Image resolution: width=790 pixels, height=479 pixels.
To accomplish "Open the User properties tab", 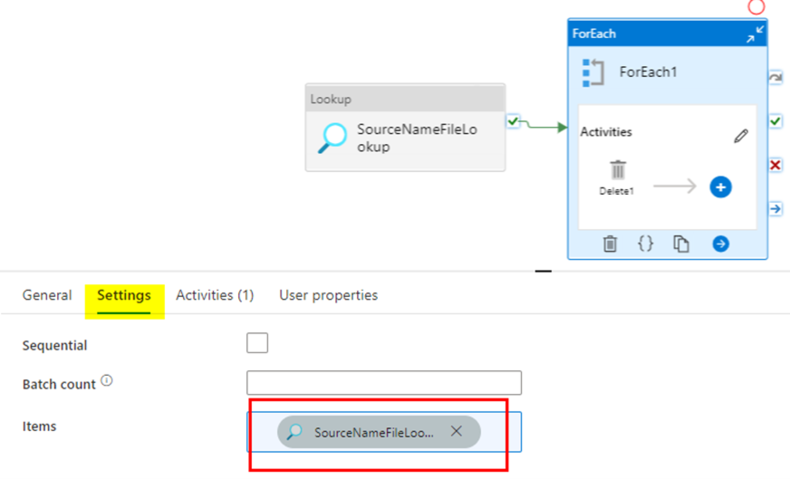I will tap(328, 295).
